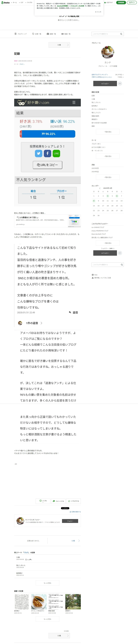This screenshot has width=138, height=644.
Task: Open the hamburger menu on 好き嫌い.com banner
Action: pos(74,103)
